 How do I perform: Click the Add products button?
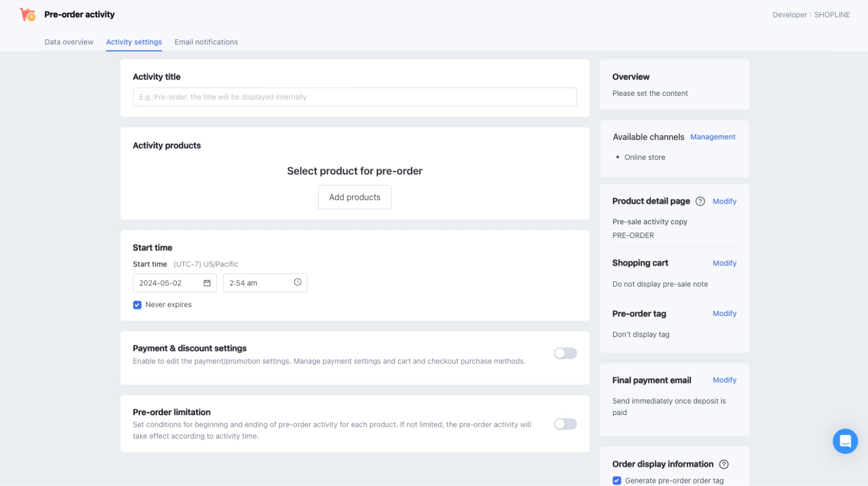point(354,197)
